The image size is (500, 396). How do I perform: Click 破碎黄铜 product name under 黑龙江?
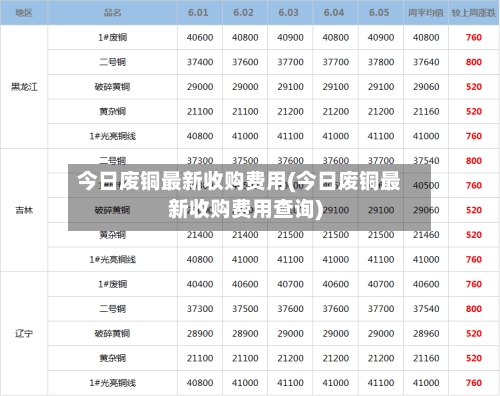112,87
